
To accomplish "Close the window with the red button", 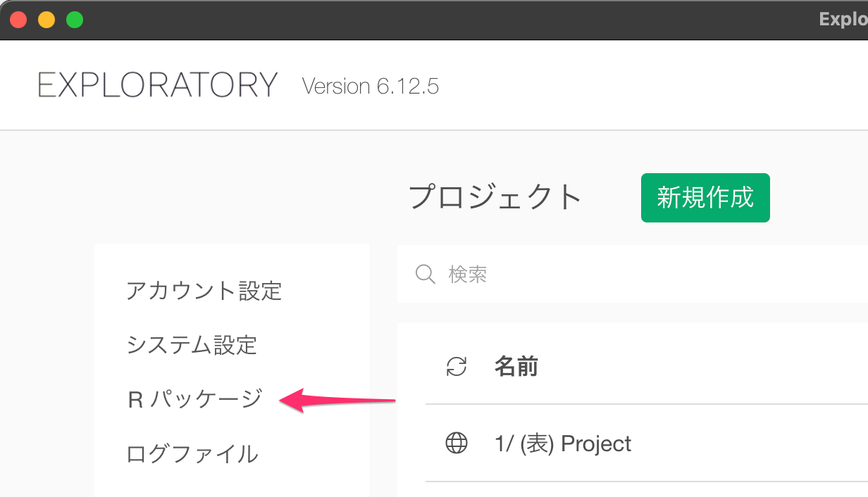I will pyautogui.click(x=18, y=20).
